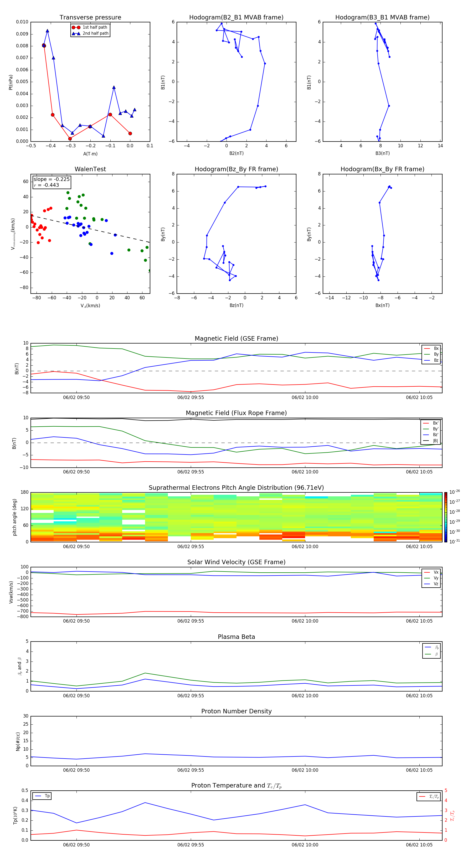Click the '10^-26' colorbar label
Screen dimensions: 473x868
(455, 492)
